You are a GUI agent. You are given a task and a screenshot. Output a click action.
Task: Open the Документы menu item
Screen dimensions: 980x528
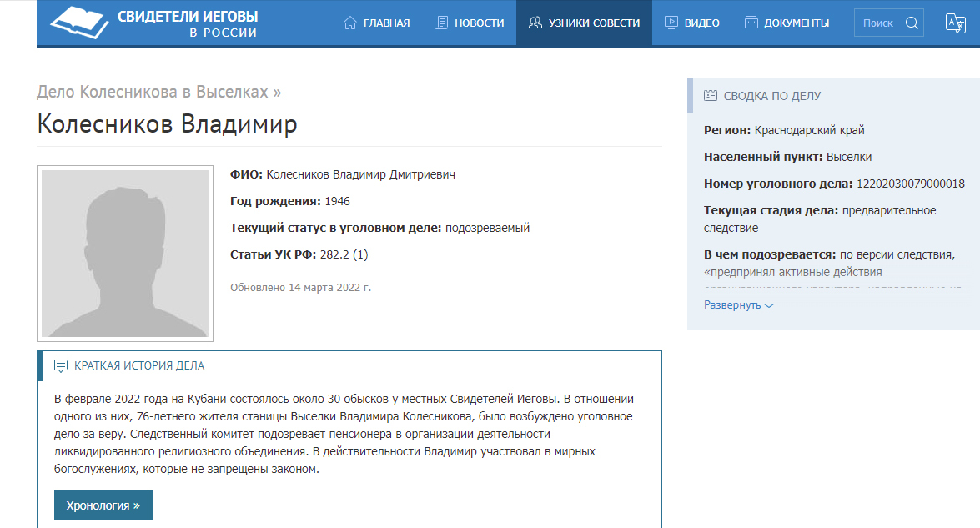797,23
